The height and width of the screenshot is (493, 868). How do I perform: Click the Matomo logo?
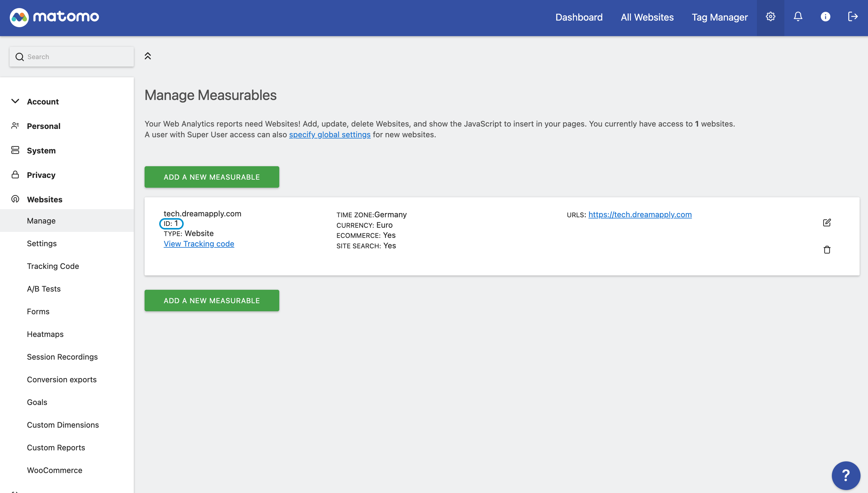pos(54,17)
